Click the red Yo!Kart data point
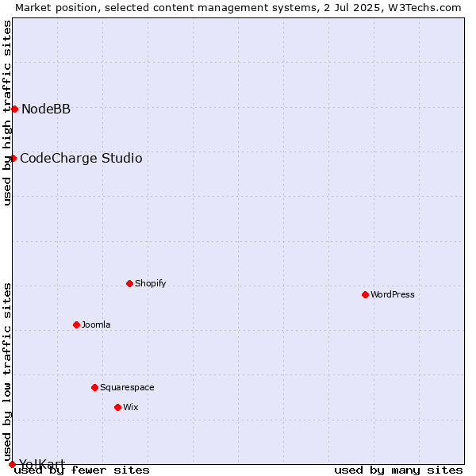Screen dimensions: 476x476 (12, 464)
